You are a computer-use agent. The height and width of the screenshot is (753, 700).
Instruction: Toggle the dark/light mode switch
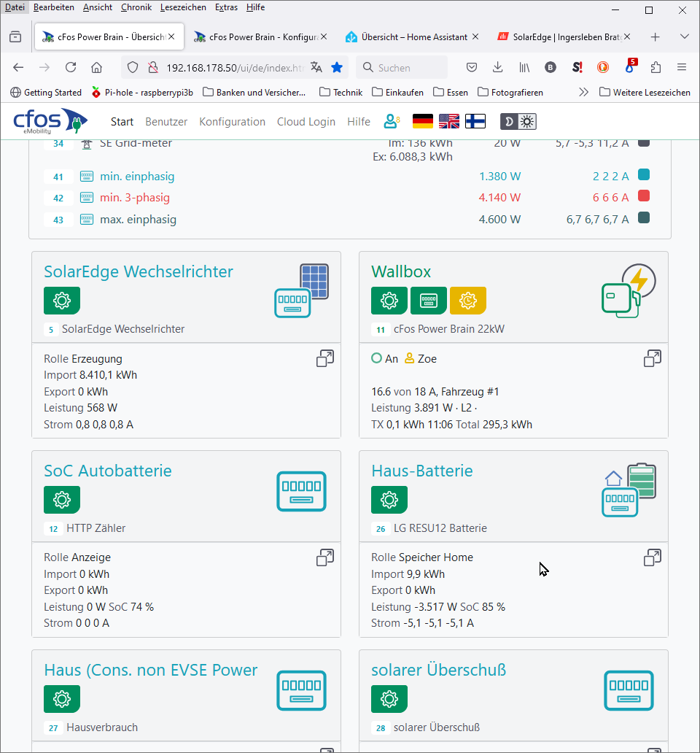point(518,122)
